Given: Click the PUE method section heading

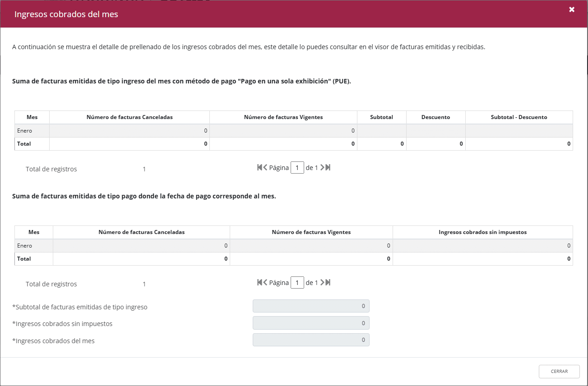Looking at the screenshot, I should [x=182, y=82].
